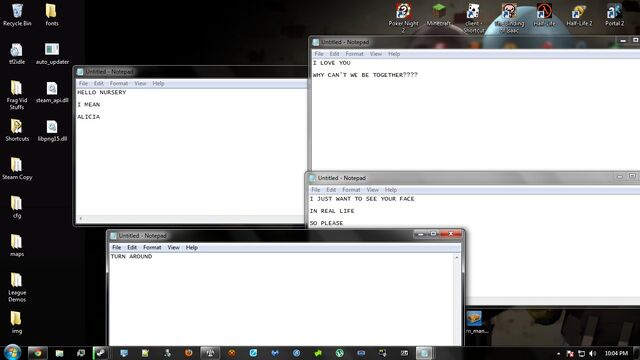Launch the Portal 2 desktop shortcut
640x360 pixels.
click(x=614, y=15)
